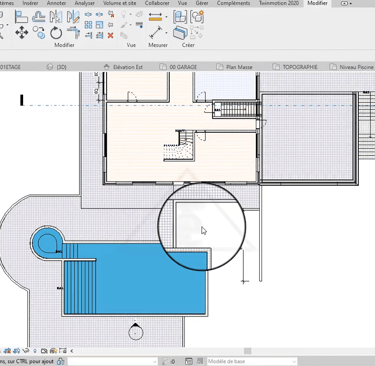Open the Annoter ribbon tab
The width and height of the screenshot is (375, 366).
pyautogui.click(x=56, y=3)
